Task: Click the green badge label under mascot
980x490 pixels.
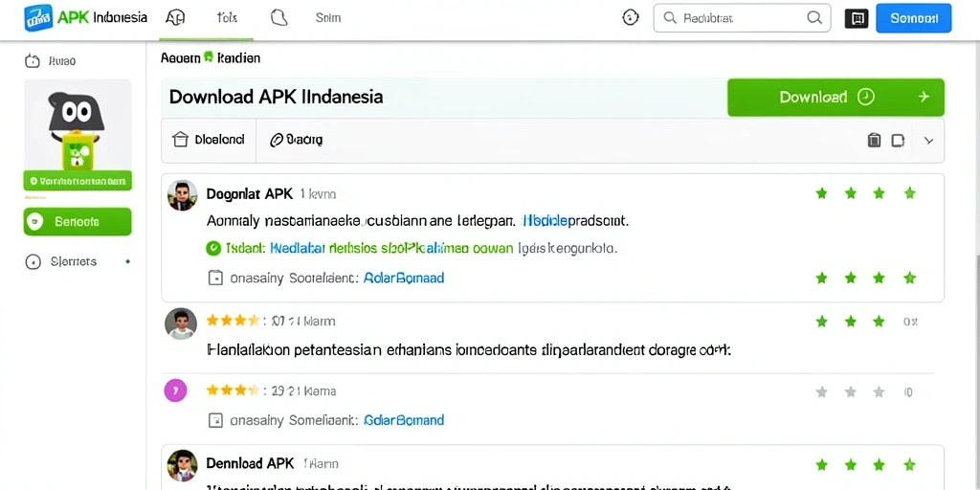Action: (x=78, y=181)
